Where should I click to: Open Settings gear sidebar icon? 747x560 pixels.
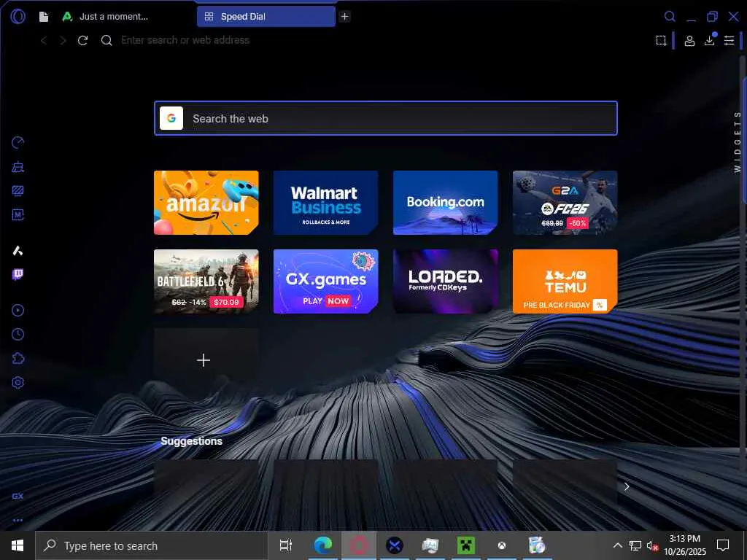point(18,382)
